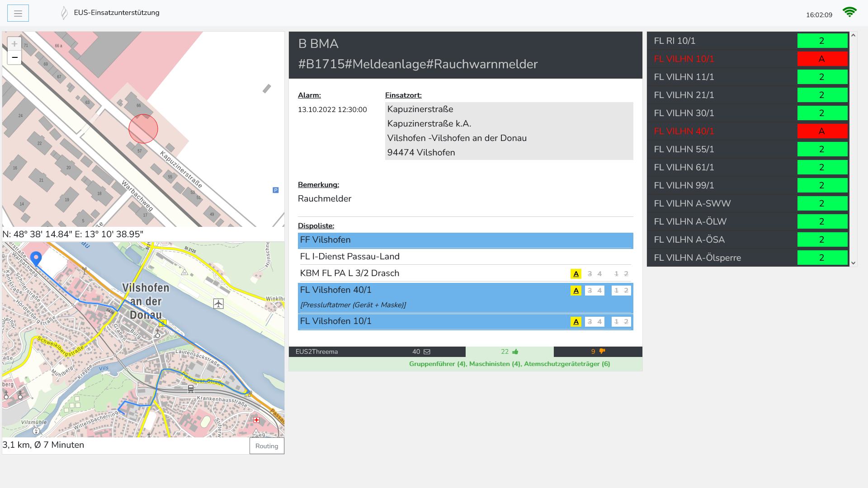This screenshot has width=868, height=488.
Task: Click the EUS-Einsatzunterstützung title
Action: (x=117, y=13)
